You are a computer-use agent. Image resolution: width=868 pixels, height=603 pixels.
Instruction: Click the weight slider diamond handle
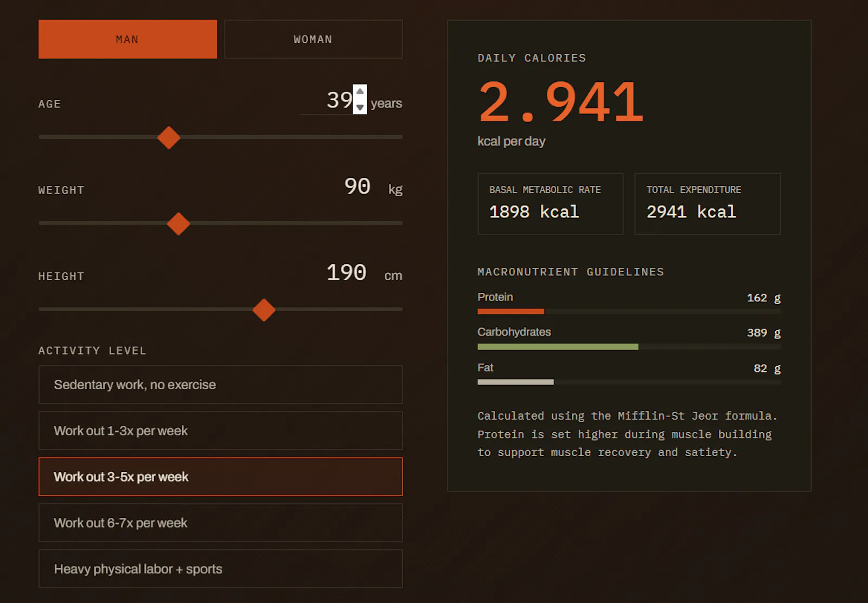coord(178,224)
